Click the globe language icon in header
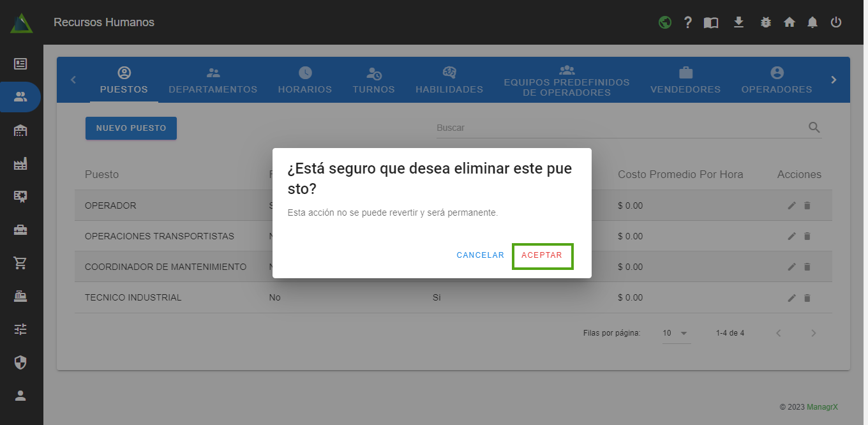868x425 pixels. [665, 22]
